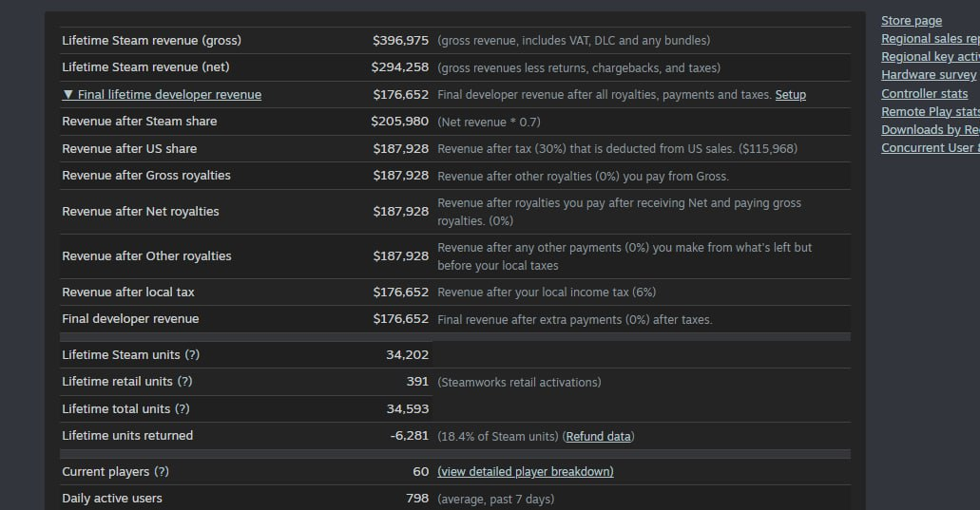This screenshot has width=980, height=510.
Task: Click the Daily active users value 798
Action: pos(417,499)
